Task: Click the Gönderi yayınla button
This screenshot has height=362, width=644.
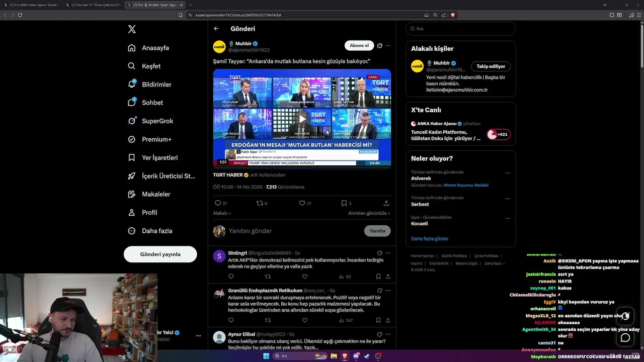Action: click(x=160, y=254)
